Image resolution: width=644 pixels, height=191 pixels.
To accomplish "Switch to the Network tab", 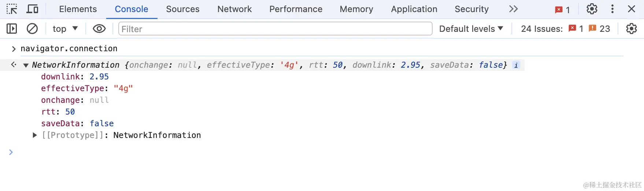I will (x=234, y=9).
